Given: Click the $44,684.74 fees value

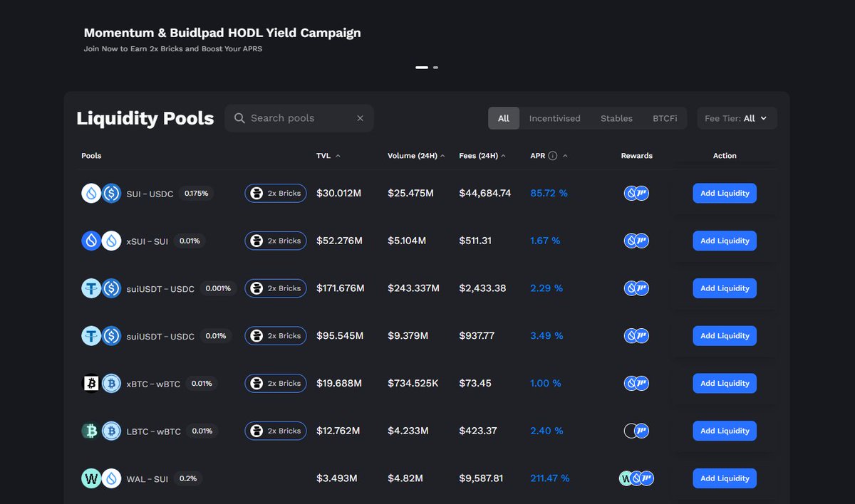Looking at the screenshot, I should [x=485, y=193].
